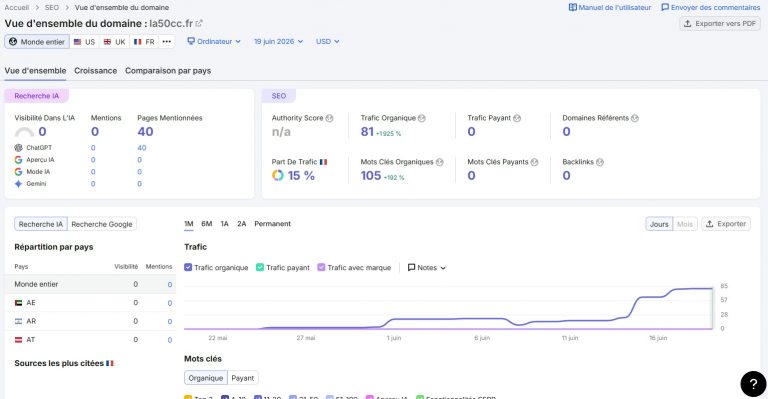Open the help question mark button
The image size is (768, 399).
click(x=753, y=383)
